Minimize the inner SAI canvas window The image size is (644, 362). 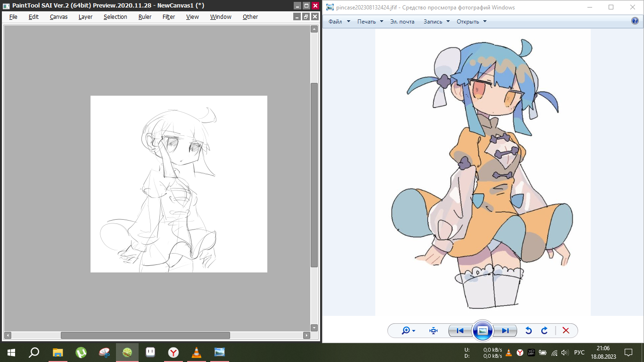click(297, 16)
